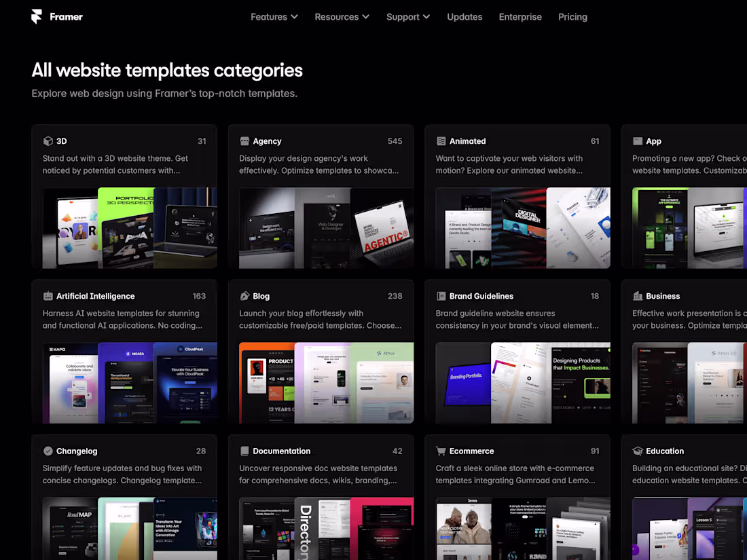
Task: Select the 3D category cube icon
Action: coord(47,141)
